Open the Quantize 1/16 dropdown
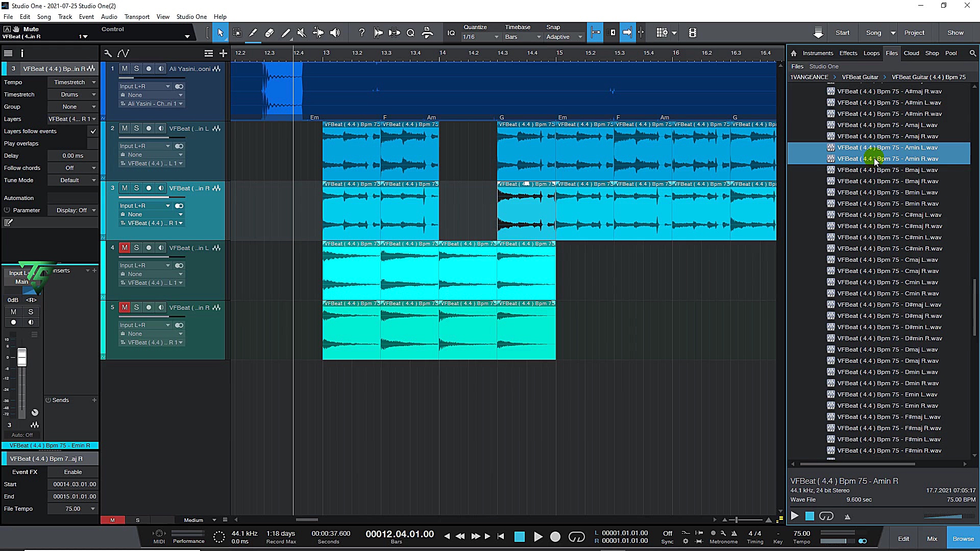Viewport: 980px width, 551px height. coord(480,37)
